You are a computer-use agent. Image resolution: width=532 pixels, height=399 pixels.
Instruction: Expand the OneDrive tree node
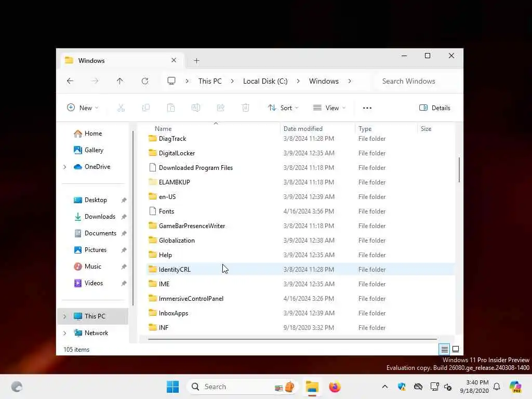(65, 167)
